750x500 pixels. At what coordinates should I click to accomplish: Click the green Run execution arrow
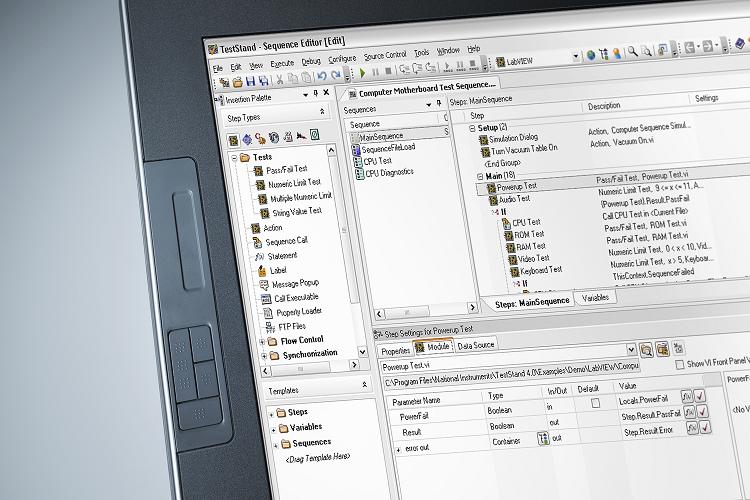[x=362, y=71]
